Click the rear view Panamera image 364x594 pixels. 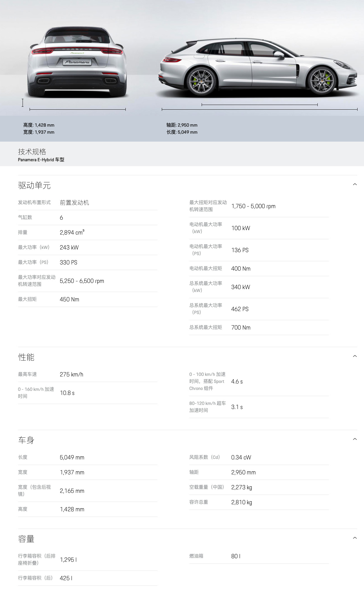pos(77,62)
